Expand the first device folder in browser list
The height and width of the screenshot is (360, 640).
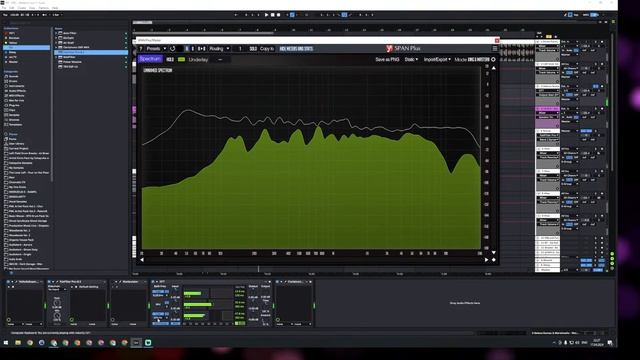click(56, 33)
